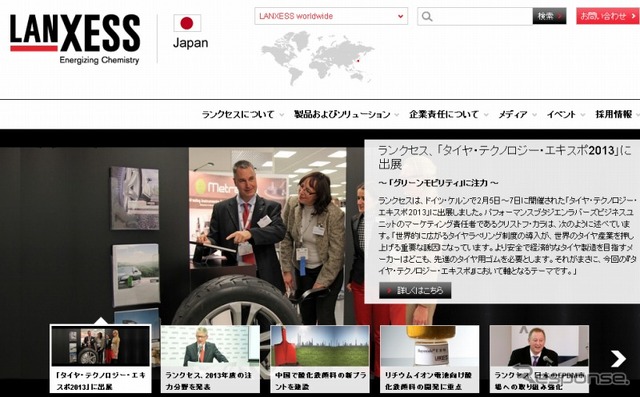Screen dimensions: 640x397
Task: Advance carousel with the white right arrow
Action: tap(618, 358)
